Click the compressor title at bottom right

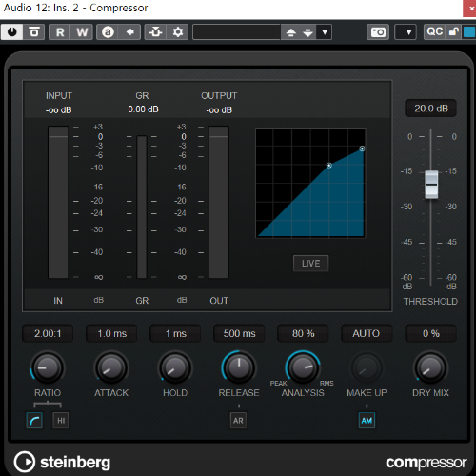pos(426,463)
